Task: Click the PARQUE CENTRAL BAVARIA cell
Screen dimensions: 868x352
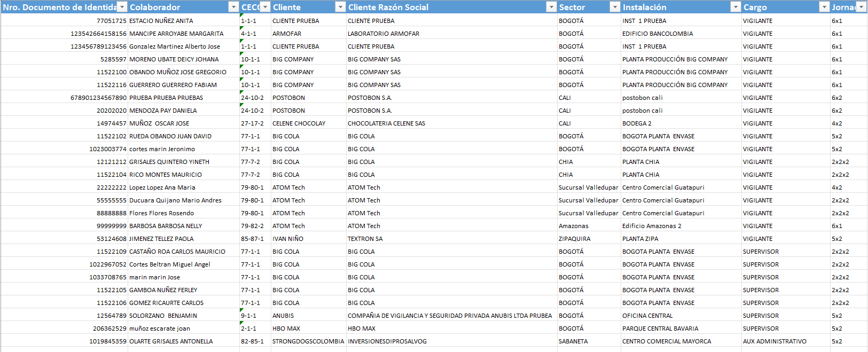Action: tap(681, 328)
